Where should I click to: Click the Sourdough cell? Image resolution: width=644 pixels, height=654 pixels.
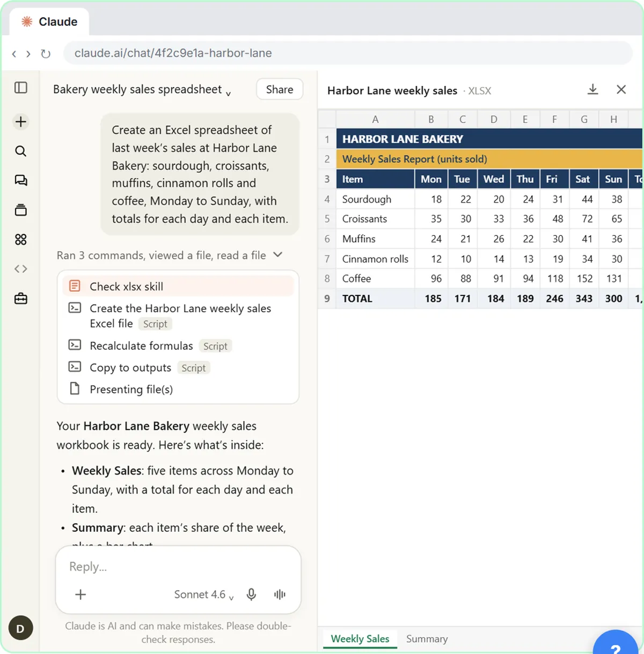[x=375, y=199]
